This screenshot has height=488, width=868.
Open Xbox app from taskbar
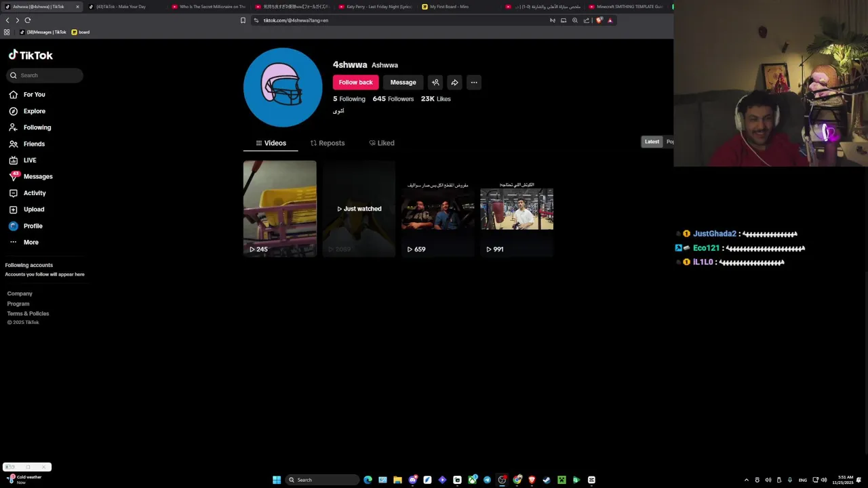[x=473, y=480]
